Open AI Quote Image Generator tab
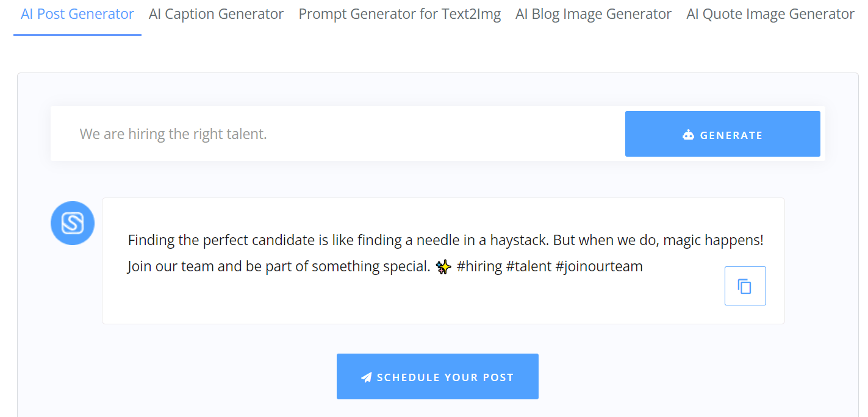 tap(770, 14)
